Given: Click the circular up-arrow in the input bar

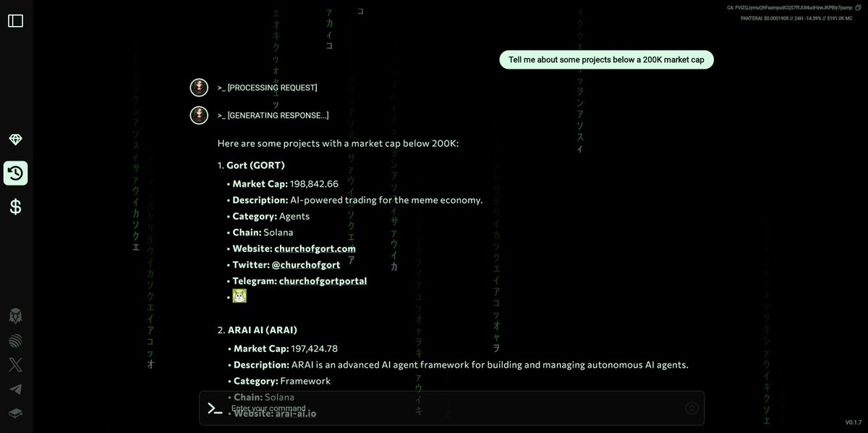Looking at the screenshot, I should pyautogui.click(x=692, y=408).
